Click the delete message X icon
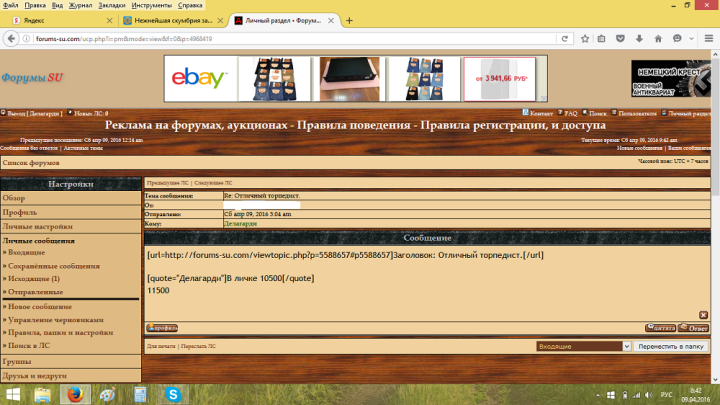 point(703,315)
